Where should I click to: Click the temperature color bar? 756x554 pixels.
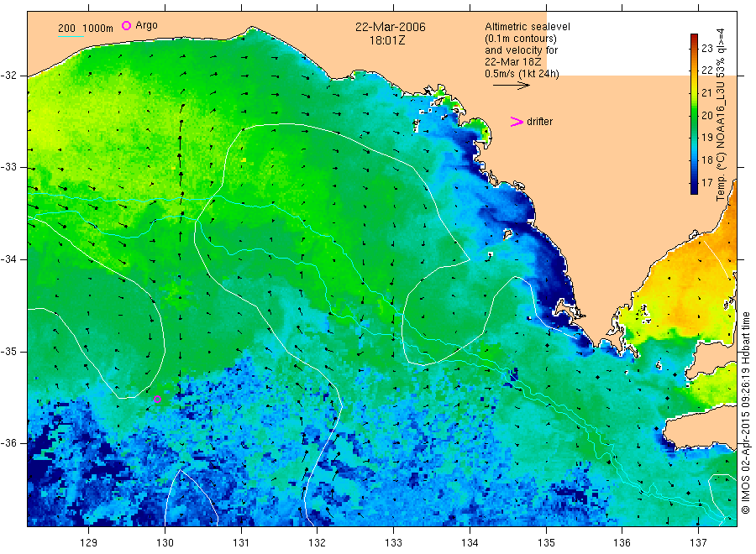[694, 114]
